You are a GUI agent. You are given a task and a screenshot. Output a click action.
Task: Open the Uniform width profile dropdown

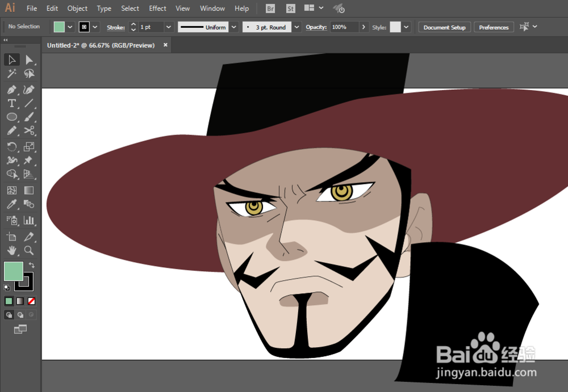pyautogui.click(x=234, y=27)
